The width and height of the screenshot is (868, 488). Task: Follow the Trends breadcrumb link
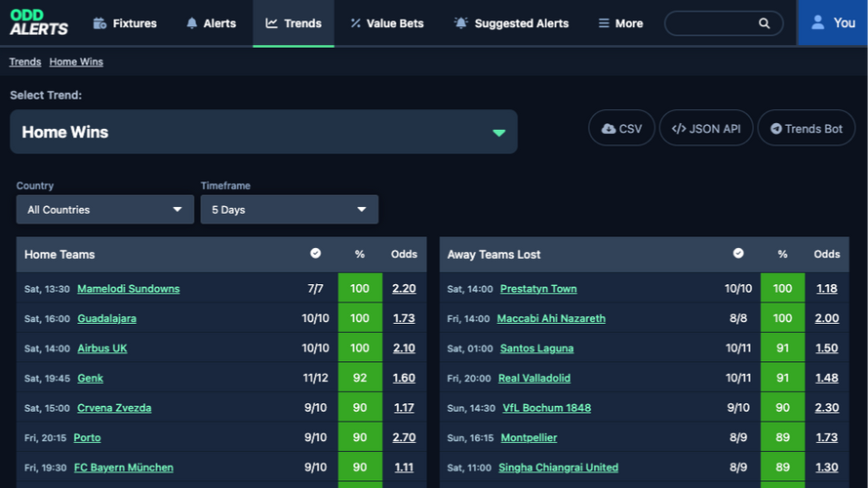[25, 61]
